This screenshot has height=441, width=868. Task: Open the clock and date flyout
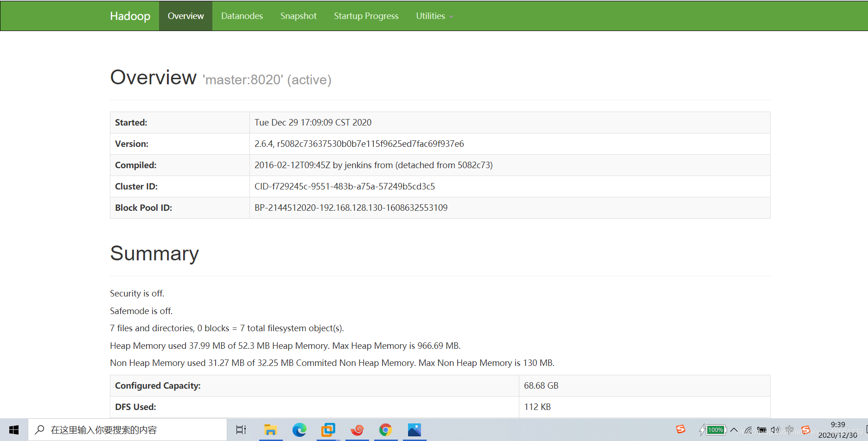(x=838, y=430)
